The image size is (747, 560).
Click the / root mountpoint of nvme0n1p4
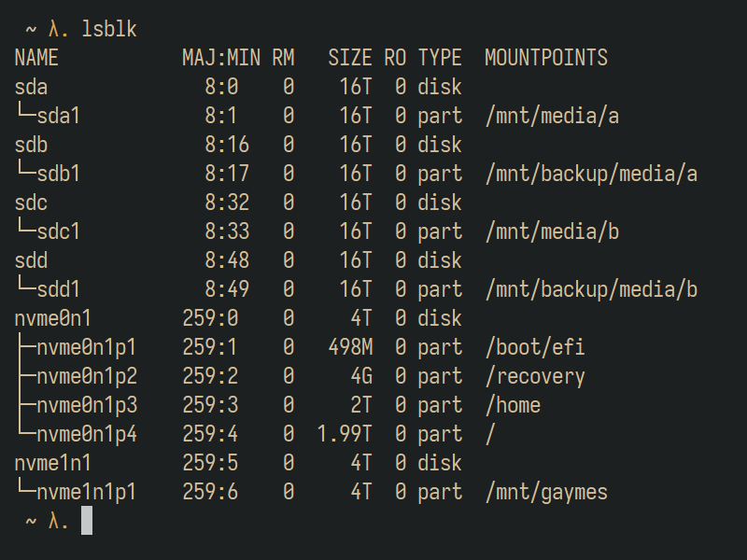click(490, 434)
